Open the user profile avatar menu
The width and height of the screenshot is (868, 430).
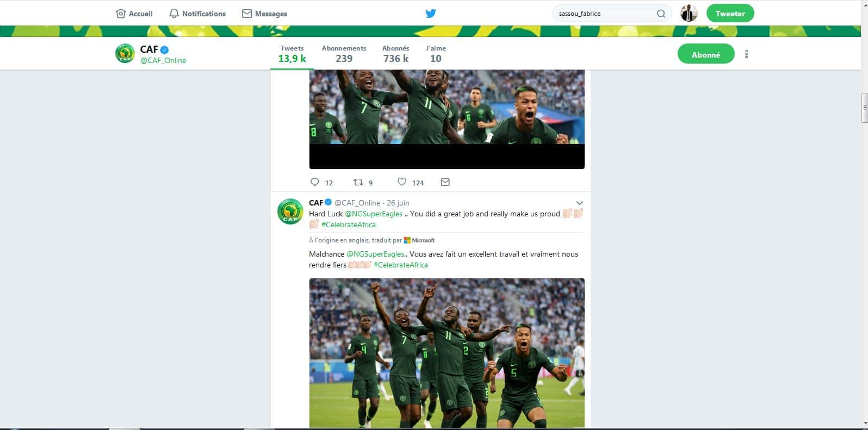coord(689,13)
